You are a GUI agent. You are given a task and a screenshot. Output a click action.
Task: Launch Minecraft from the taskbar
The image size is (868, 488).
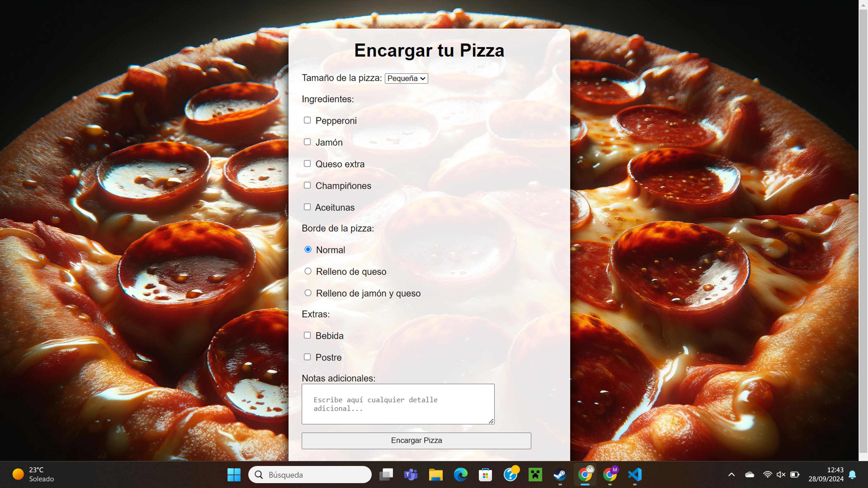point(535,474)
